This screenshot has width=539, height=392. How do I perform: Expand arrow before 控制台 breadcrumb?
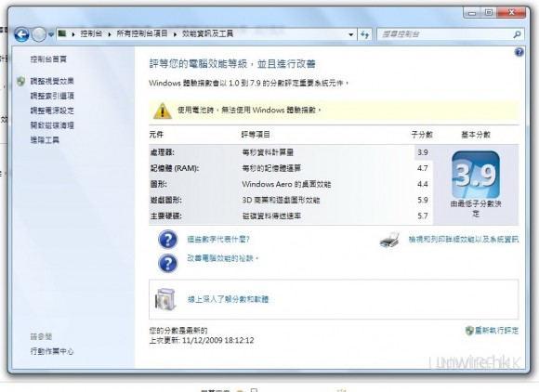[x=73, y=34]
